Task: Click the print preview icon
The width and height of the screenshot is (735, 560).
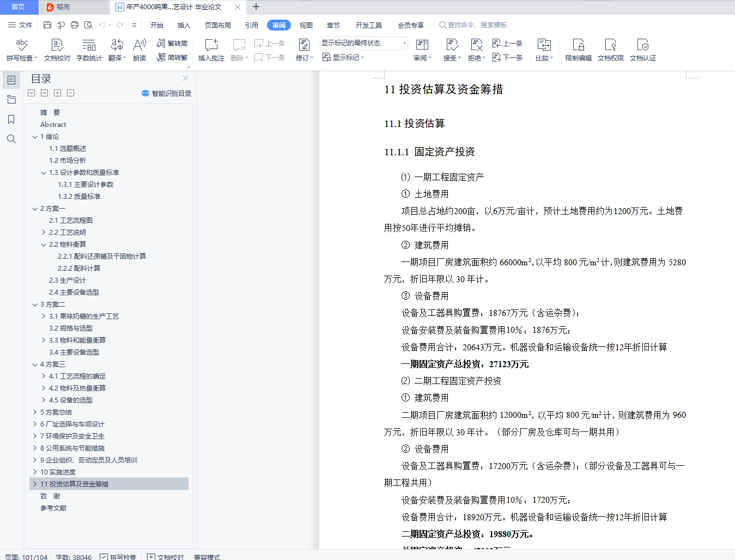Action: coord(88,25)
